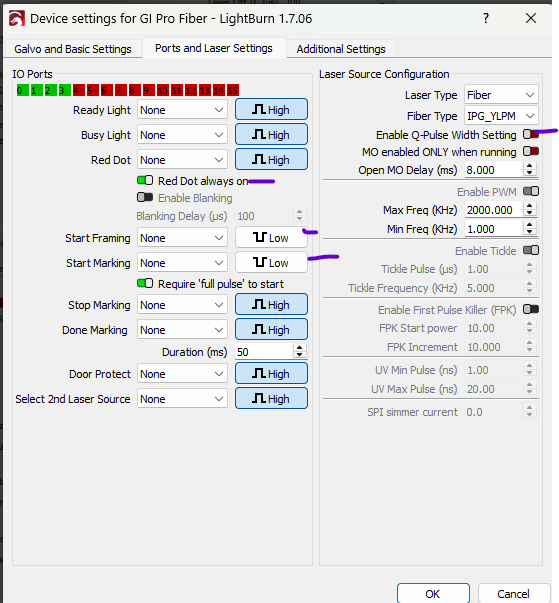Open Done Marking port dropdown
The width and height of the screenshot is (559, 603).
coord(182,330)
